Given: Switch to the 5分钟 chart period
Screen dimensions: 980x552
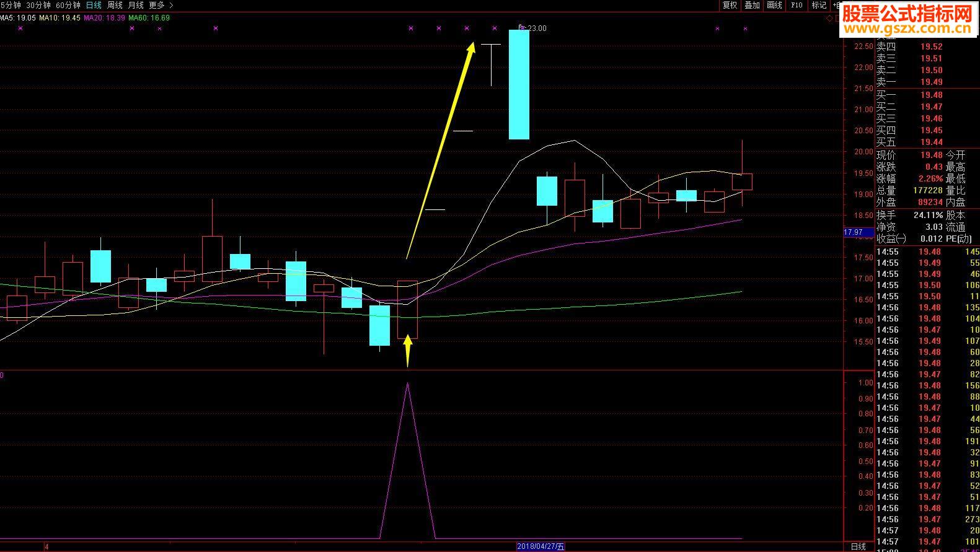Looking at the screenshot, I should click(x=11, y=5).
